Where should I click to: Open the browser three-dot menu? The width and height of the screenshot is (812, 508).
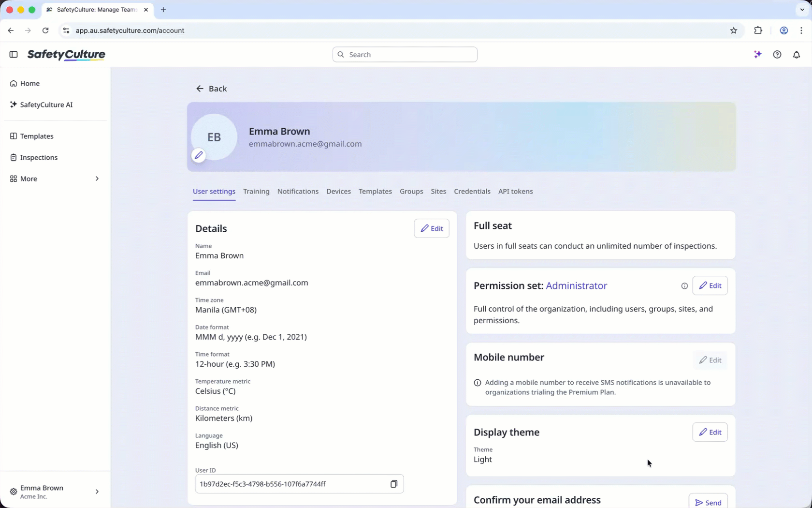[x=801, y=30]
